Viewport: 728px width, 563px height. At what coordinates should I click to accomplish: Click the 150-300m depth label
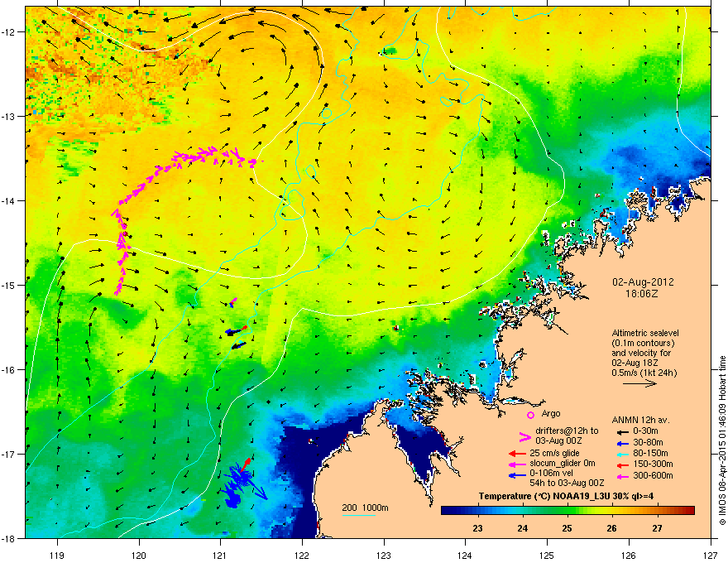(x=653, y=464)
